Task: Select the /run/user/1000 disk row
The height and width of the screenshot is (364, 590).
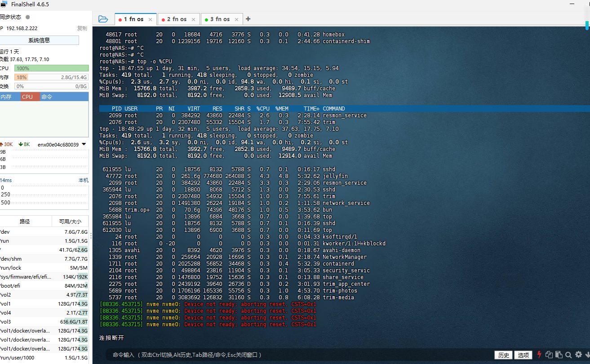Action: pyautogui.click(x=44, y=358)
